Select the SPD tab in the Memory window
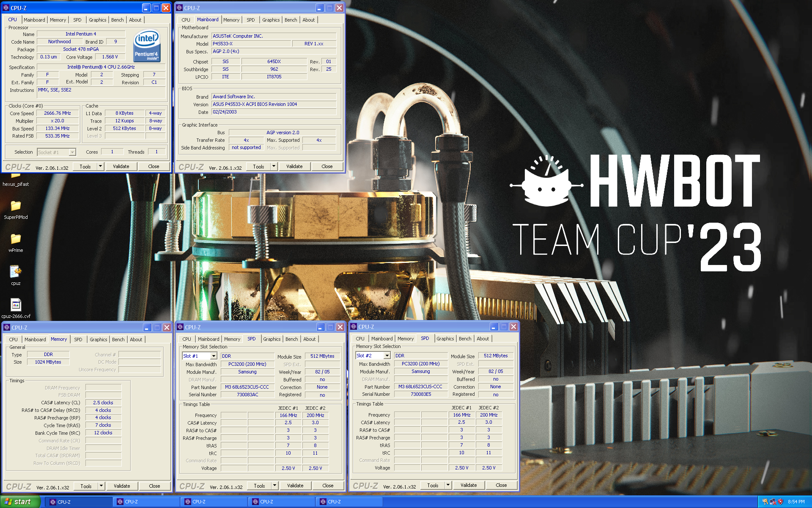Image resolution: width=812 pixels, height=508 pixels. click(78, 340)
